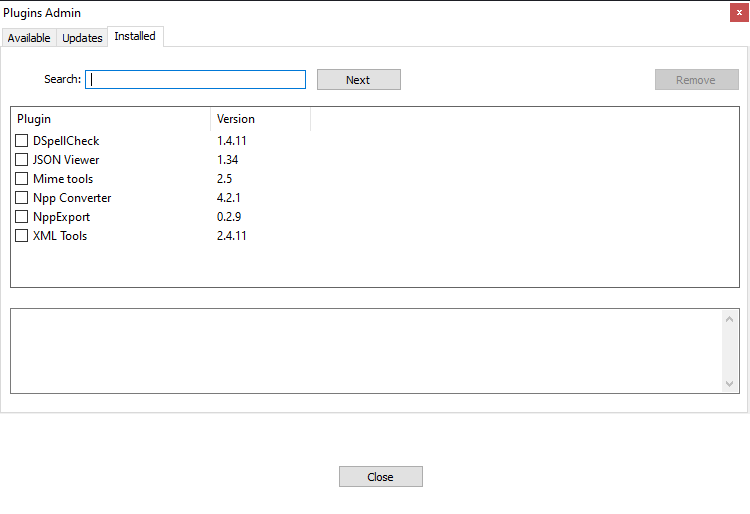Tick the Npp Converter plugin checkbox
Image resolution: width=750 pixels, height=514 pixels.
(22, 197)
